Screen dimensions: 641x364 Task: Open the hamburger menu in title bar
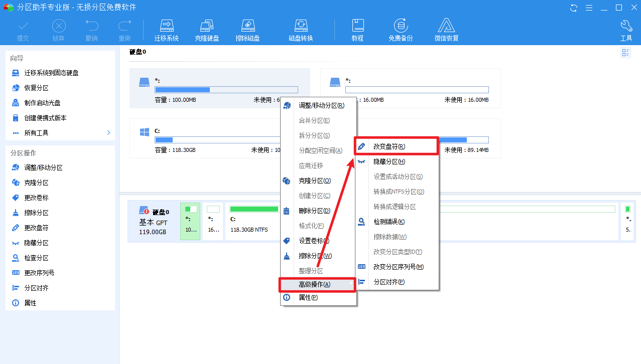click(x=589, y=8)
